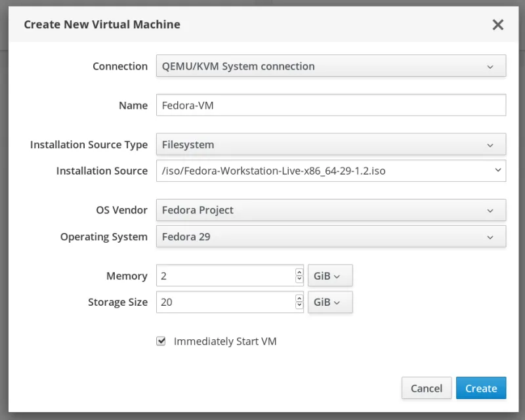The height and width of the screenshot is (420, 525).
Task: Expand the Installation Source Type dropdown
Action: (330, 144)
